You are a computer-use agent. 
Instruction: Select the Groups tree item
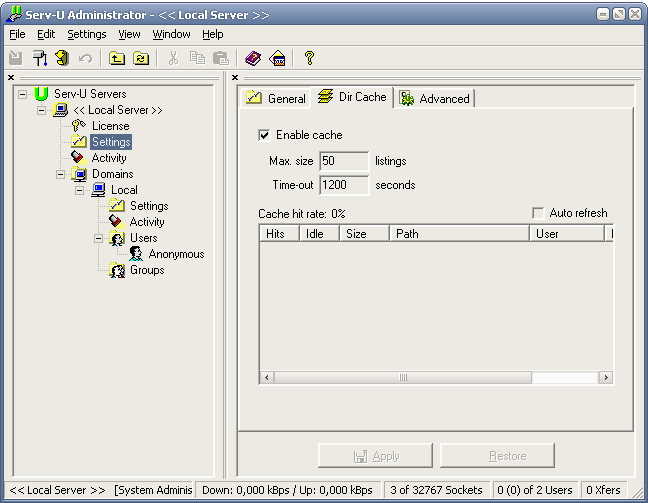(x=147, y=270)
